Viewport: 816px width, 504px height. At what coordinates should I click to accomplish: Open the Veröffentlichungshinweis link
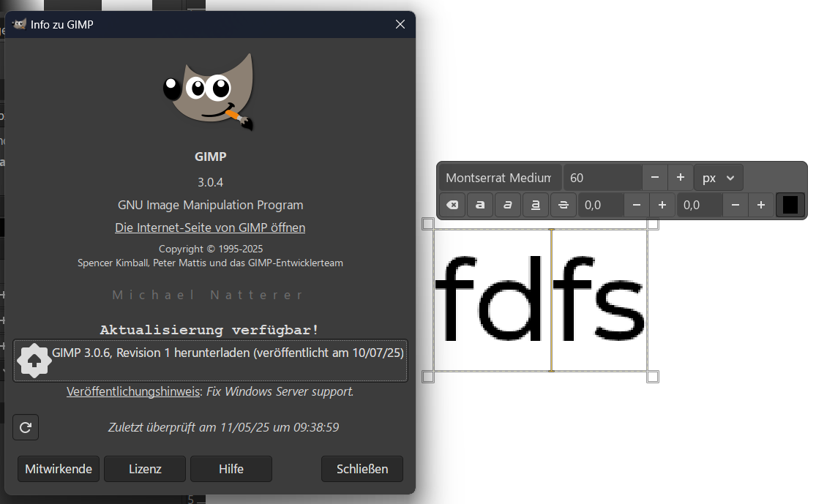click(x=133, y=391)
